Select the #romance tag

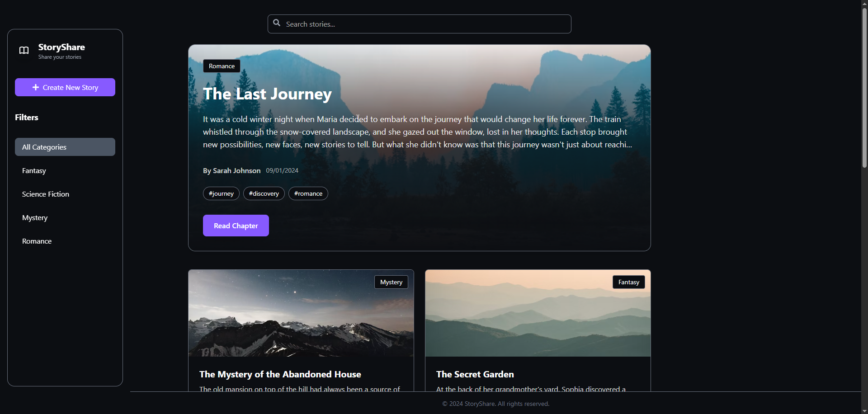[x=308, y=193]
